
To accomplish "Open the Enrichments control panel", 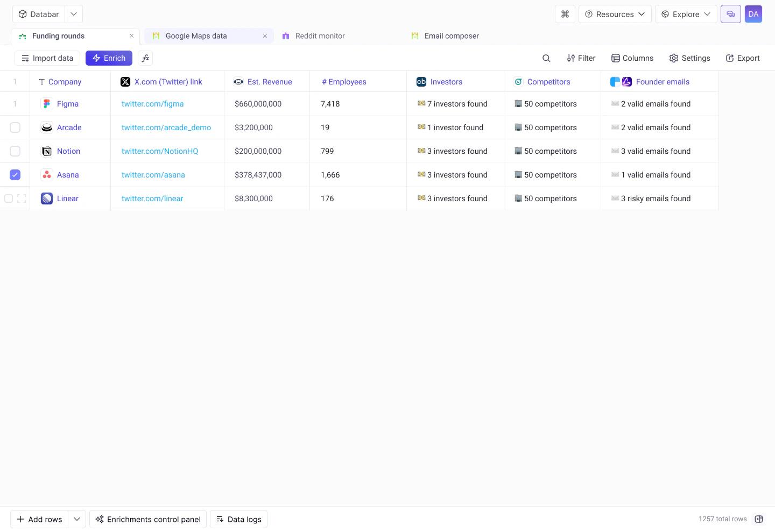I will (148, 519).
